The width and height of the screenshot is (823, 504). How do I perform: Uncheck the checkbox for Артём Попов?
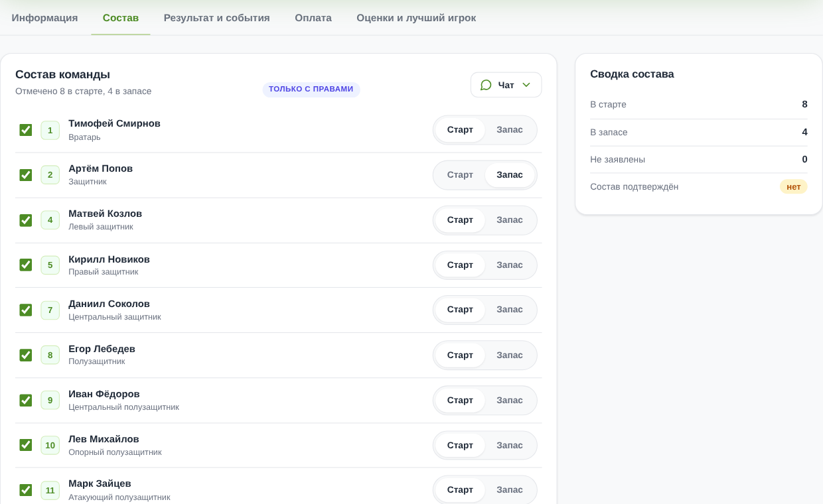tap(26, 175)
